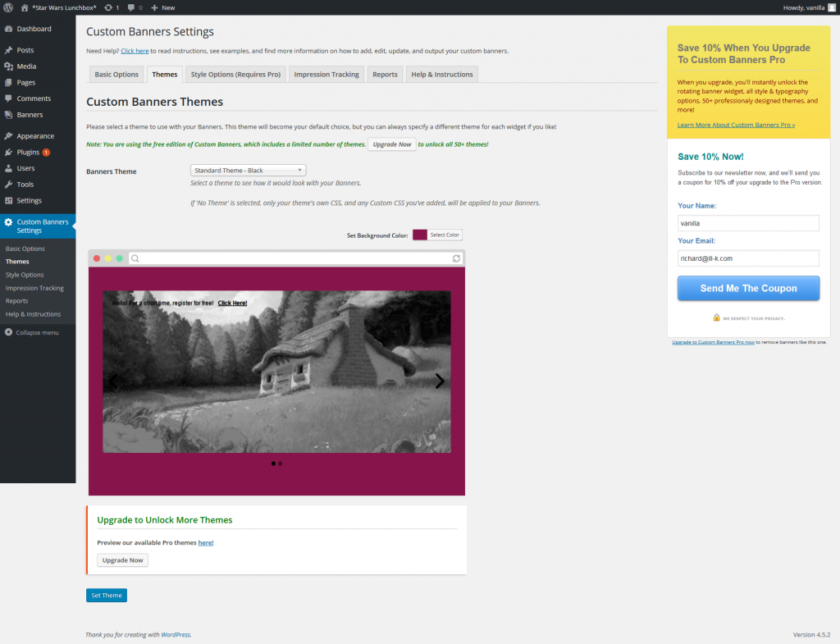
Task: Open the Banners Theme dropdown
Action: point(248,170)
